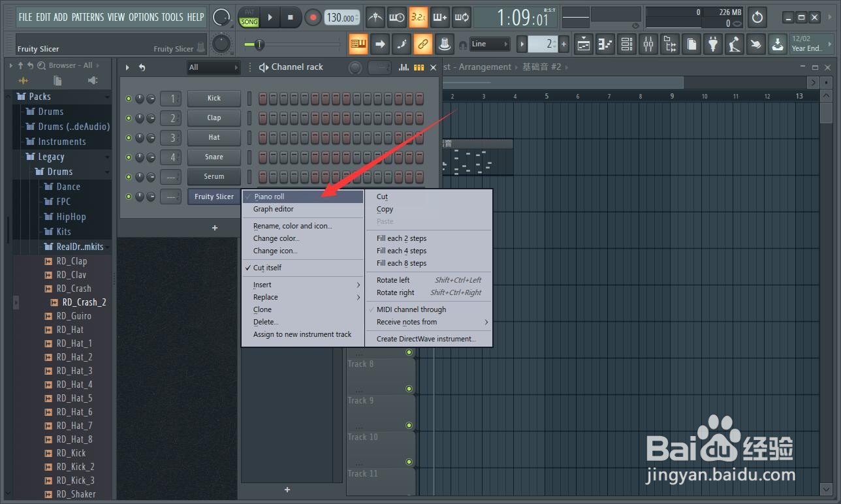This screenshot has width=841, height=504.
Task: Toggle the metronome in the transport bar
Action: click(375, 18)
